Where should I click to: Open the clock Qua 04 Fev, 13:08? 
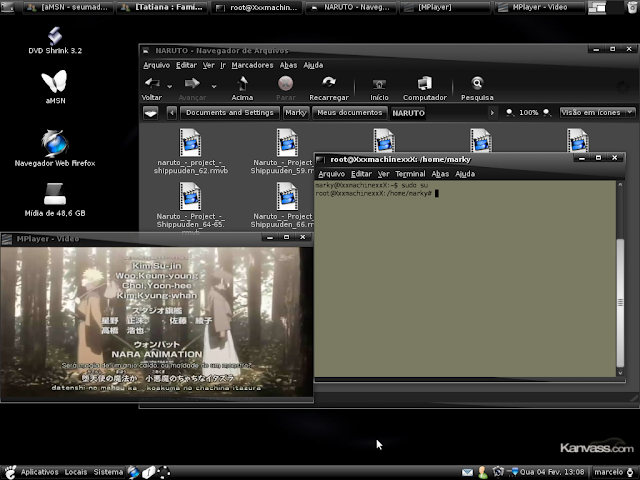click(552, 472)
